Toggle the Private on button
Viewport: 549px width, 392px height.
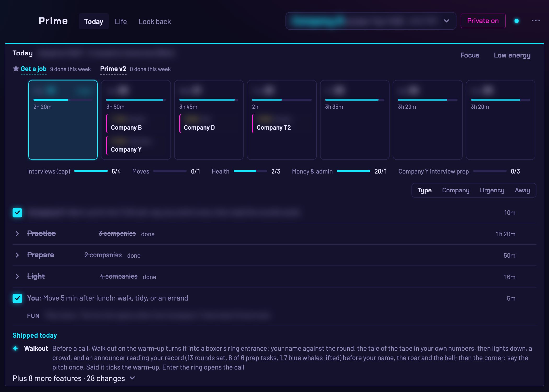coord(483,21)
